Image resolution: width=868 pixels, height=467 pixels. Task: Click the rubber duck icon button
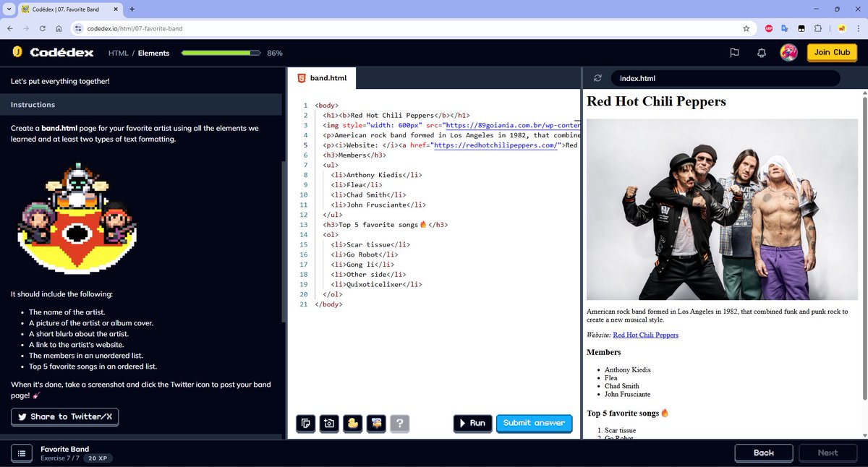pyautogui.click(x=352, y=424)
